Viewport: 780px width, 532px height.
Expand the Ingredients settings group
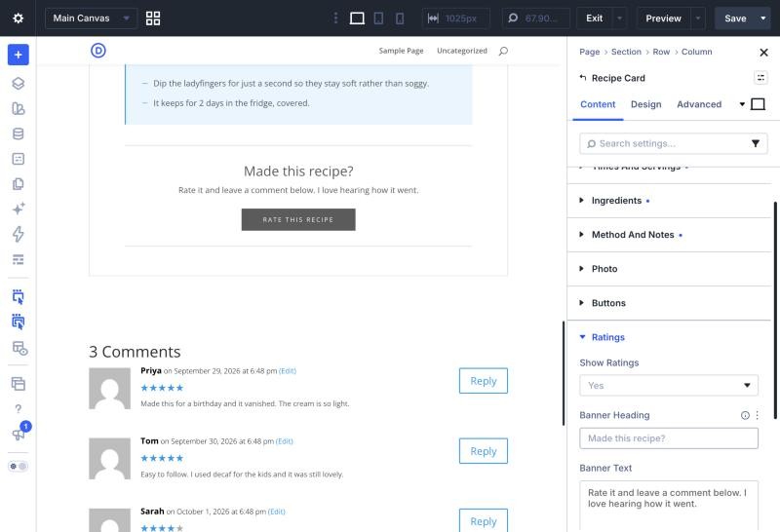coord(669,201)
